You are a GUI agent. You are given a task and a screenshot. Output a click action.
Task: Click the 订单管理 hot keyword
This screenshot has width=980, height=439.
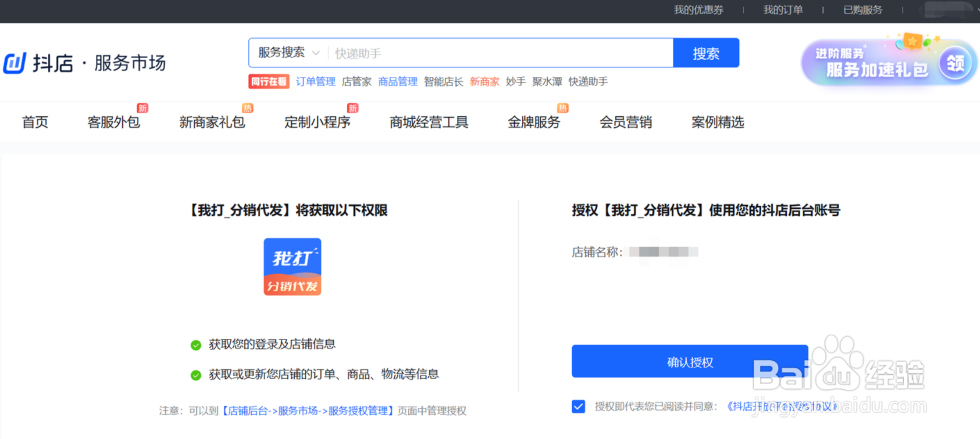tap(316, 82)
